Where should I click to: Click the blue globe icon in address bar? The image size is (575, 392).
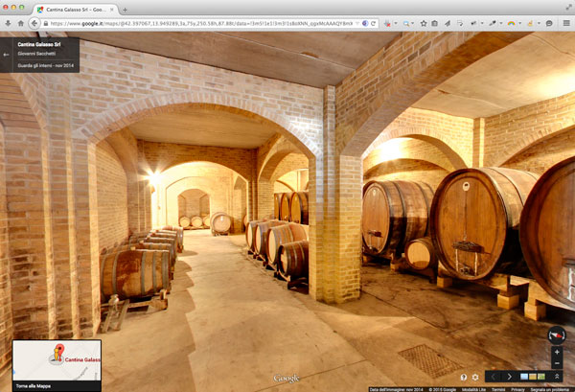(x=365, y=23)
